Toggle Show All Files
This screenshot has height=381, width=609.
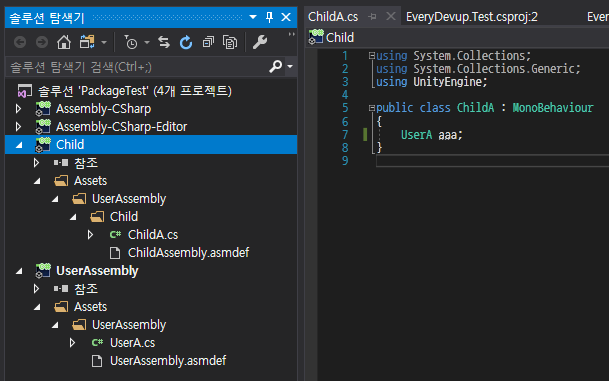[230, 42]
